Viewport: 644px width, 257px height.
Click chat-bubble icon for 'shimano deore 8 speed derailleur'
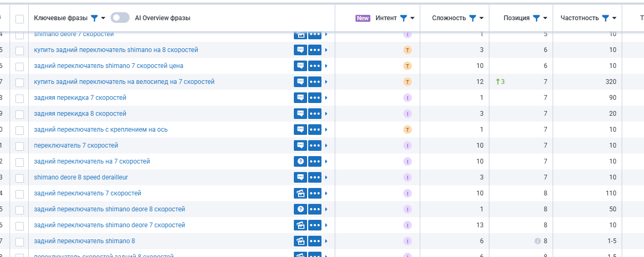tap(300, 177)
